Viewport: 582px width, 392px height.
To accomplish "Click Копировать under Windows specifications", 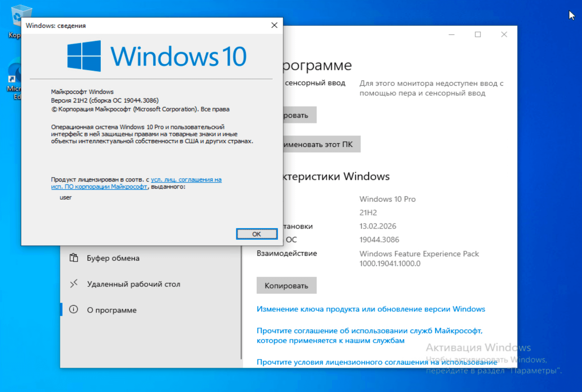I will 286,286.
